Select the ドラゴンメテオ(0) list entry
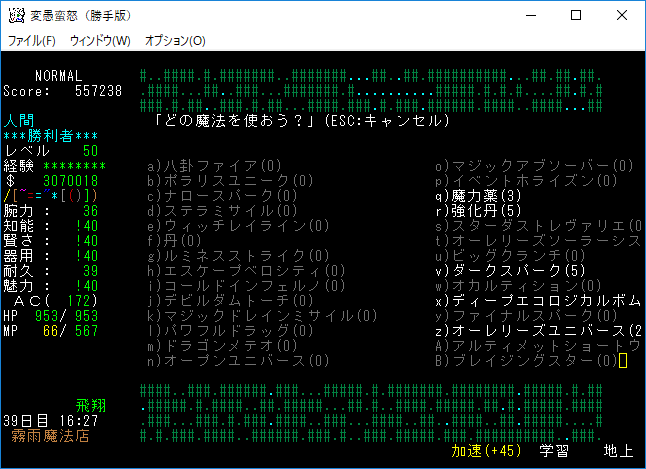The width and height of the screenshot is (646, 469). pos(221,345)
